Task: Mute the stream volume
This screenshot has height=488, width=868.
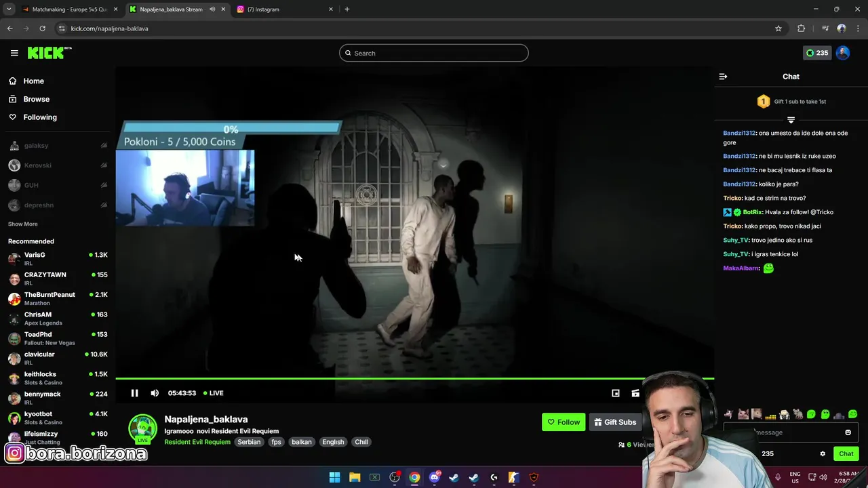Action: click(155, 393)
